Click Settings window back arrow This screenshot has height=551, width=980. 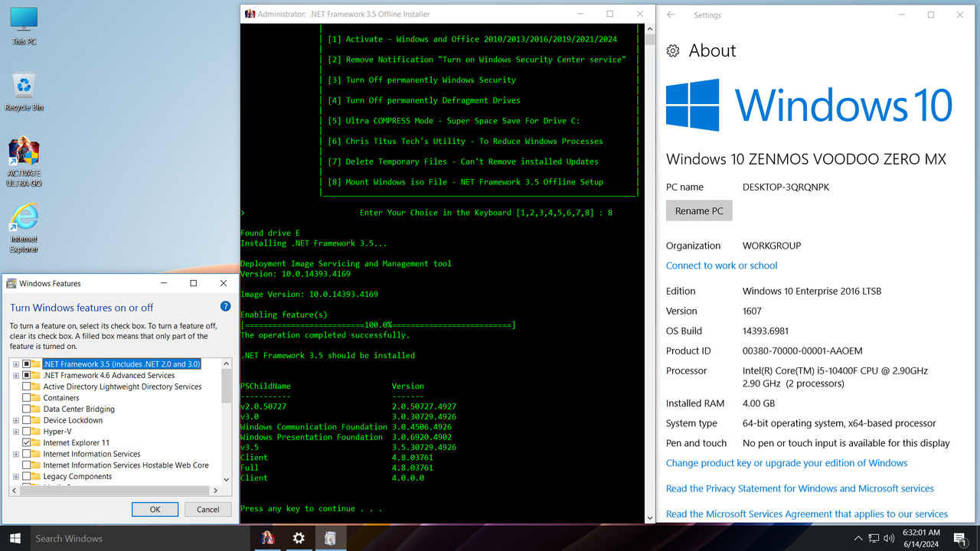click(671, 15)
